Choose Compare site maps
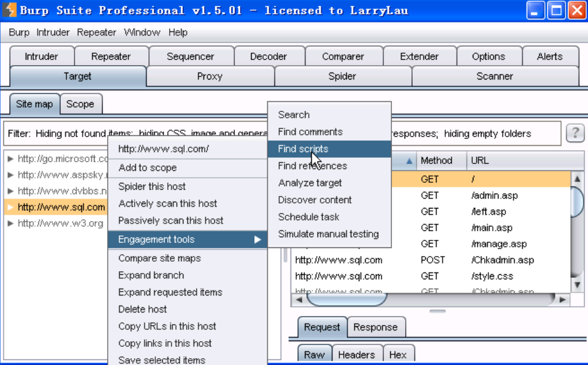 coord(187,258)
